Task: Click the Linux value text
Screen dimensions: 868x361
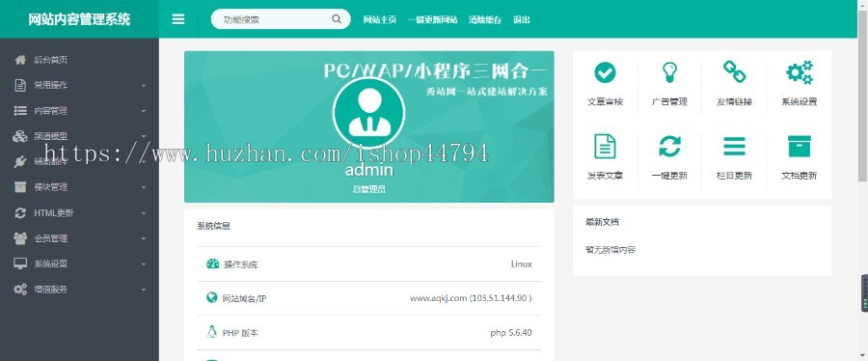Action: point(522,264)
